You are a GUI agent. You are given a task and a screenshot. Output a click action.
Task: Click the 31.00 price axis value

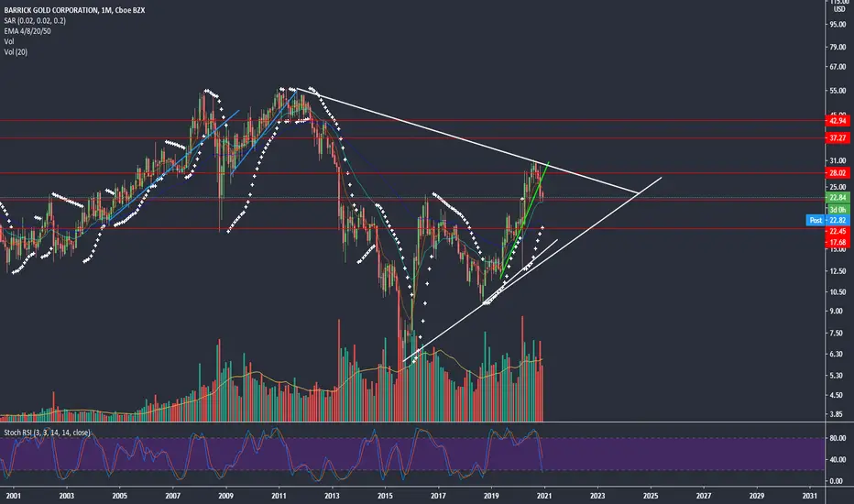tap(838, 160)
